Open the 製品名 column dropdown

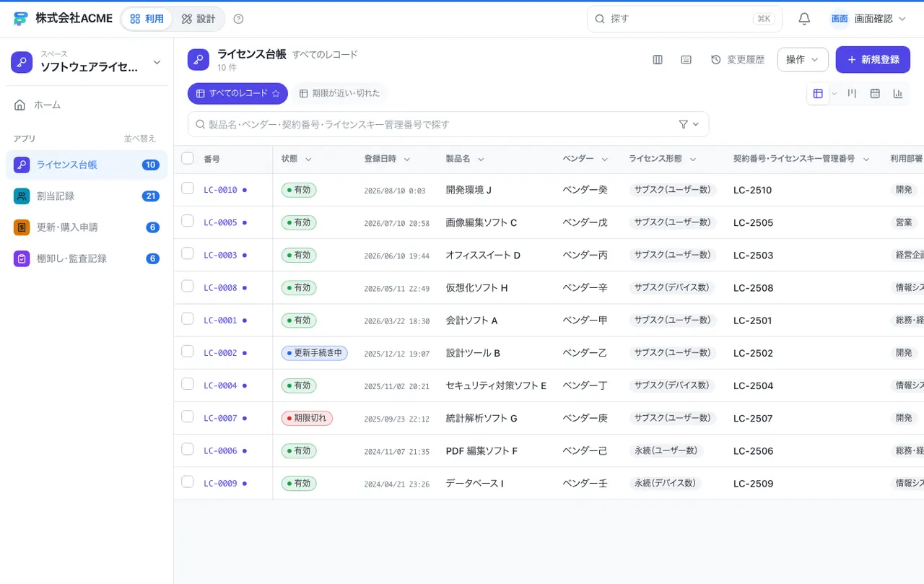click(481, 159)
